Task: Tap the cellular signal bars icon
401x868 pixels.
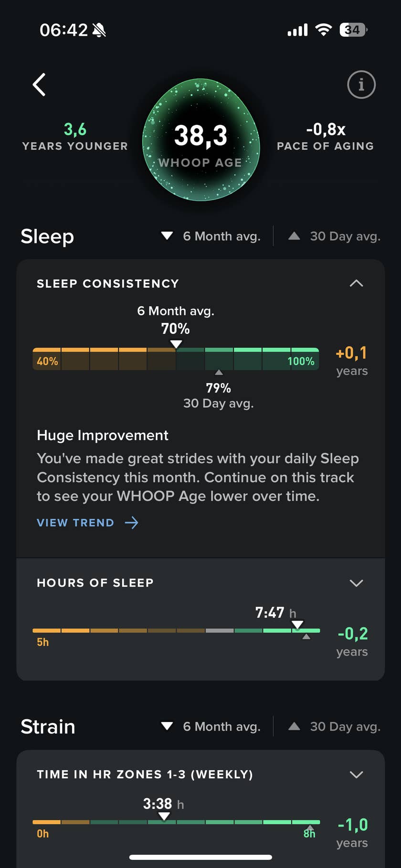Action: coord(297,31)
